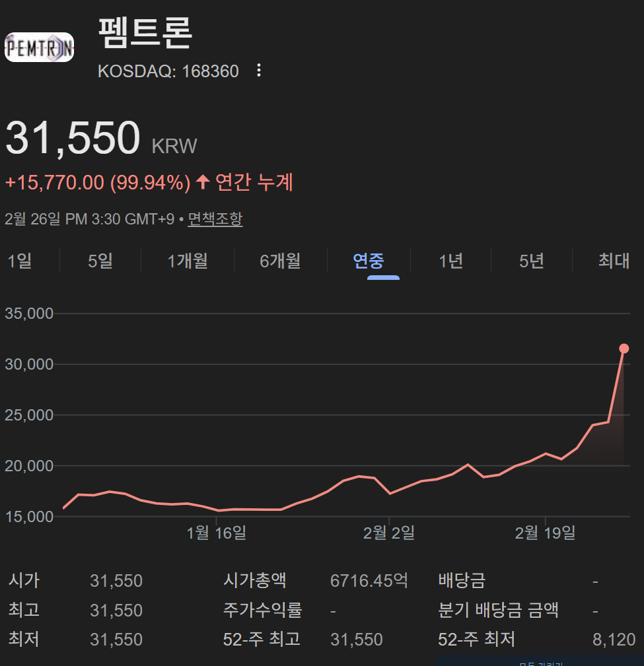
Task: Display the 최대 full history range
Action: (x=614, y=261)
